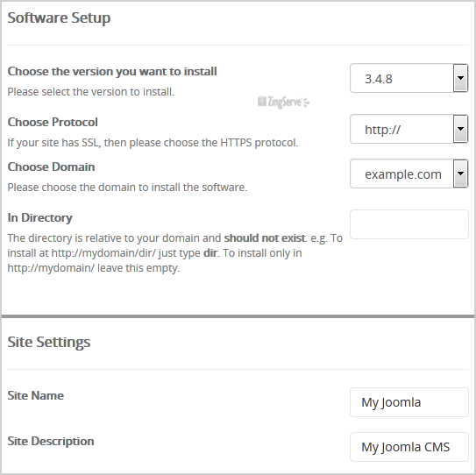Click the Choose Domain label

(x=51, y=167)
